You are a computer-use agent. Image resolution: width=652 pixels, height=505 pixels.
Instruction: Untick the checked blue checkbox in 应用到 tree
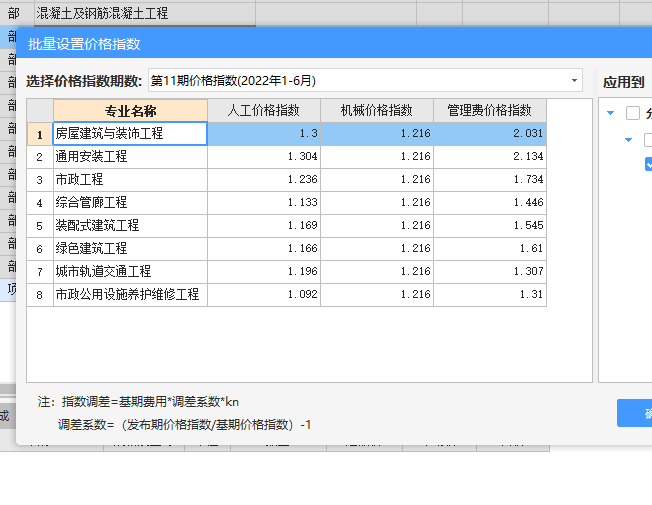649,164
